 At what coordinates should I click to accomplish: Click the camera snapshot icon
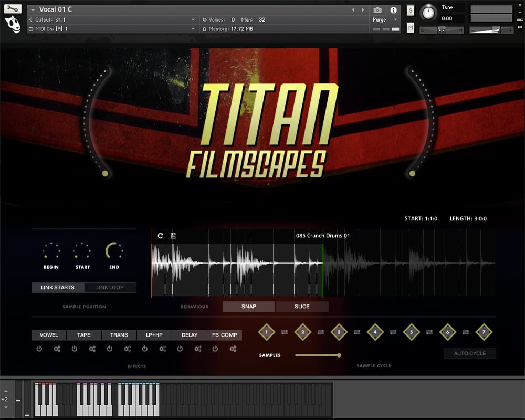pyautogui.click(x=377, y=10)
